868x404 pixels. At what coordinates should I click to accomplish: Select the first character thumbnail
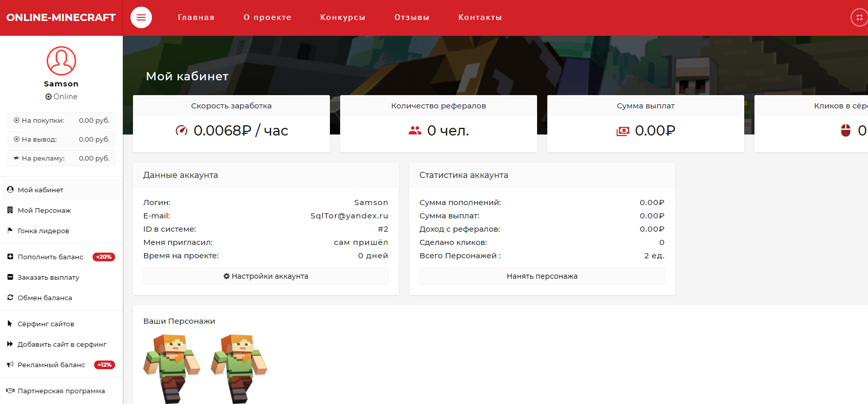click(x=172, y=369)
